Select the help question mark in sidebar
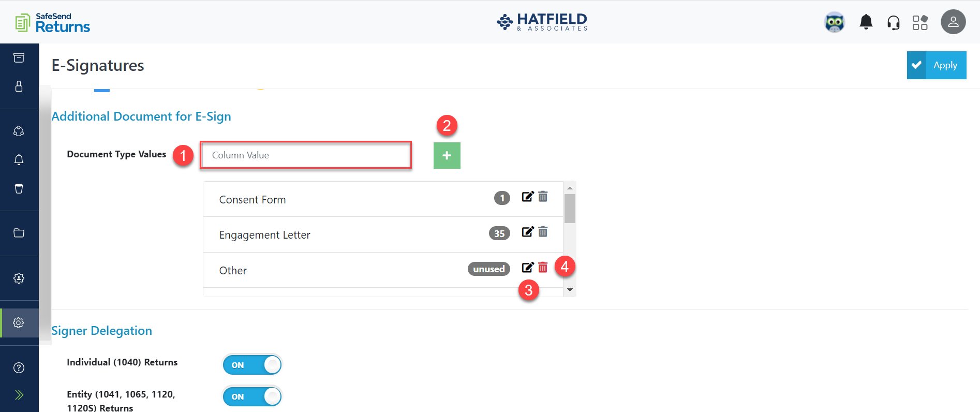 pyautogui.click(x=19, y=367)
